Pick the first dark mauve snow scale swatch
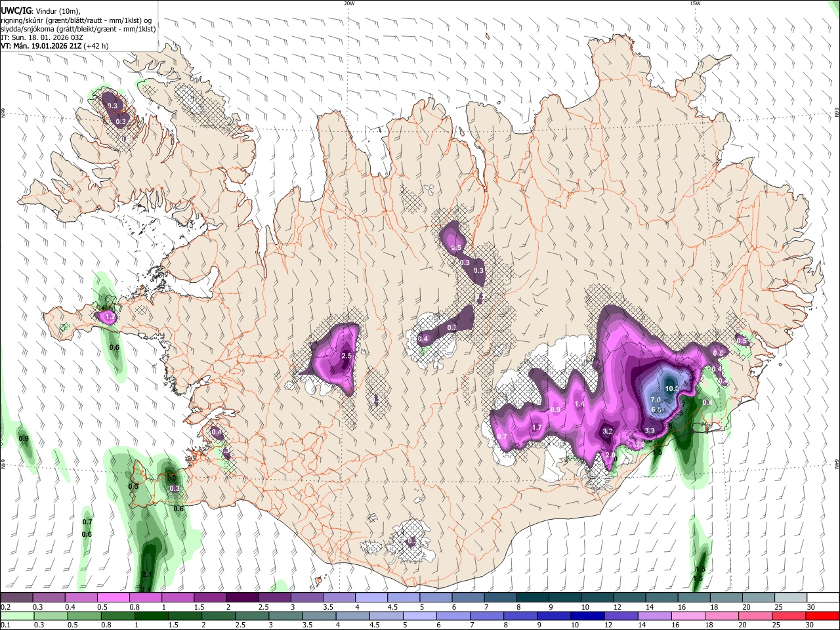Viewport: 840px width, 630px height. tap(16, 597)
